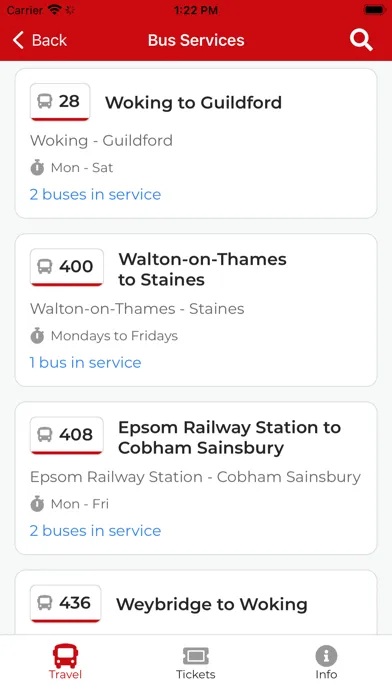Screen dimensions: 392x696
Task: Open 2 buses in service for Woking route
Action: pos(95,194)
